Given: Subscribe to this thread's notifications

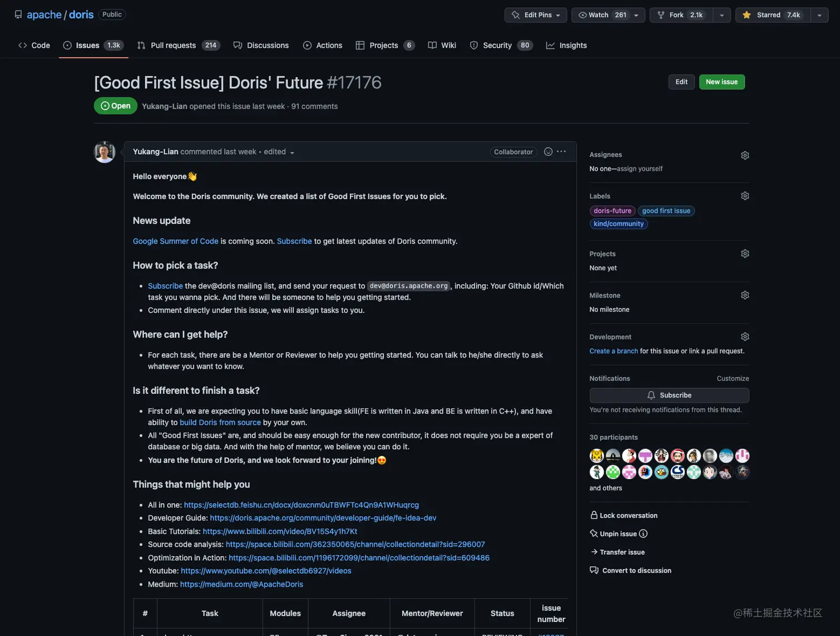Looking at the screenshot, I should (669, 395).
